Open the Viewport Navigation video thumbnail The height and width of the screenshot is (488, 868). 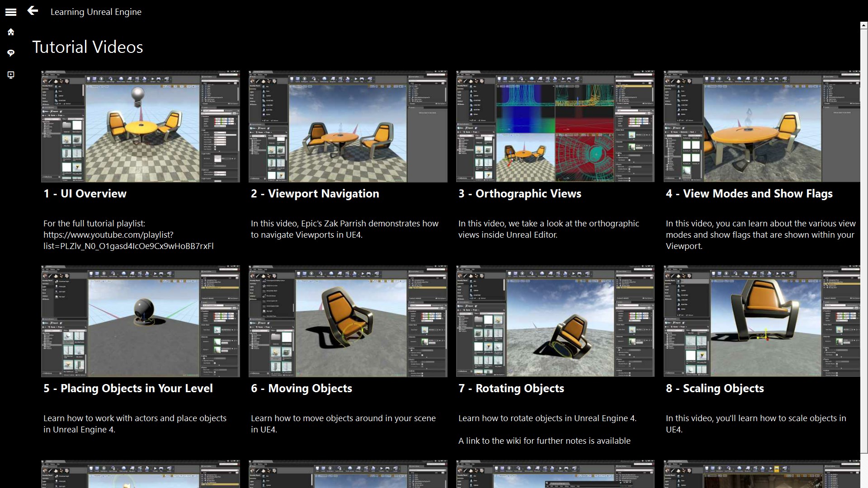[x=348, y=127]
